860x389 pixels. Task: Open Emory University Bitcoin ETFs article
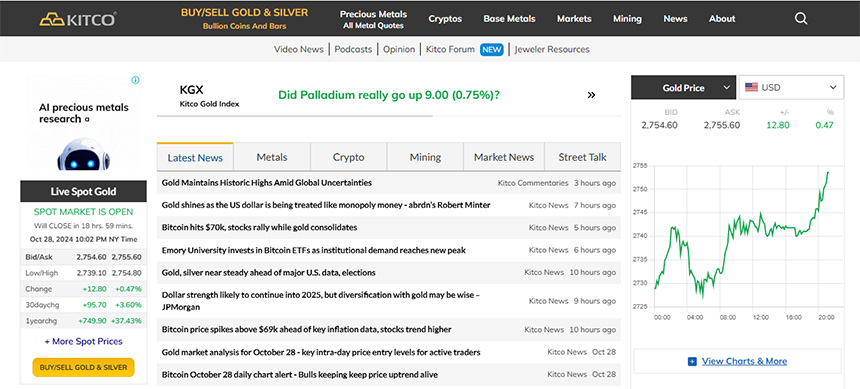point(314,250)
